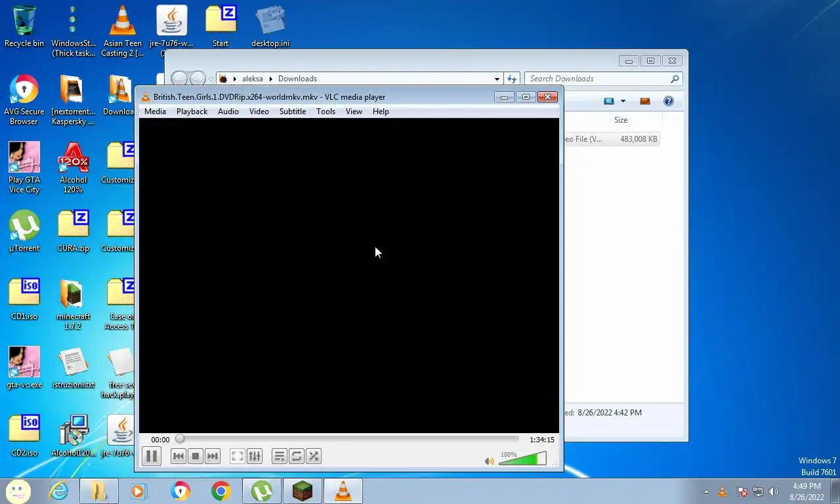This screenshot has width=840, height=504.
Task: Click the Explorer change view icon
Action: (x=609, y=101)
